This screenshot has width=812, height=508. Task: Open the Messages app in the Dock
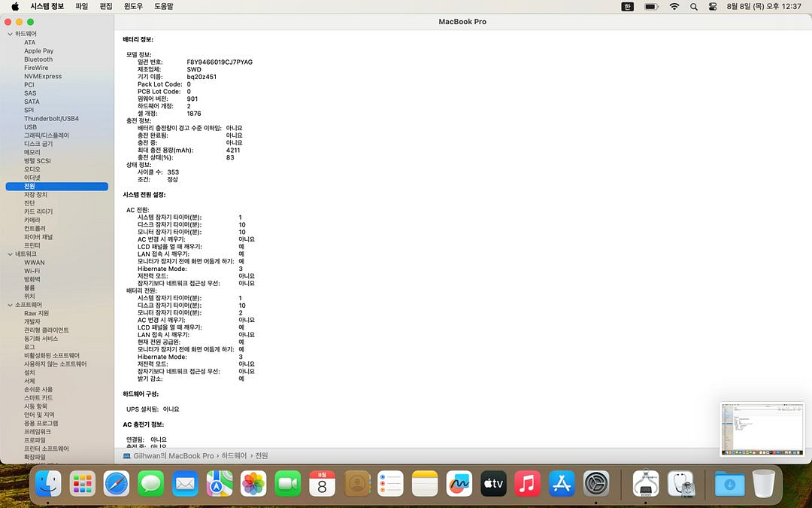[150, 484]
